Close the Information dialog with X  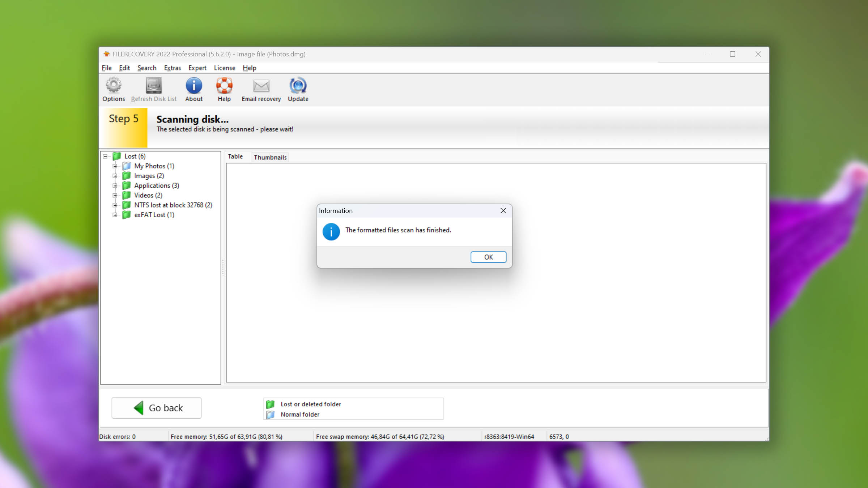[503, 210]
